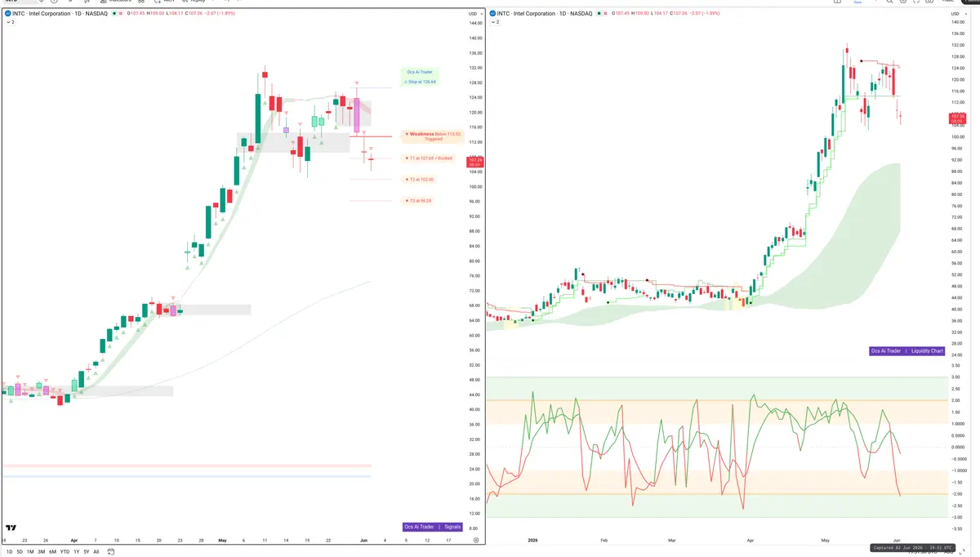Click the red 107.26 price tag on the left chart

click(x=474, y=161)
